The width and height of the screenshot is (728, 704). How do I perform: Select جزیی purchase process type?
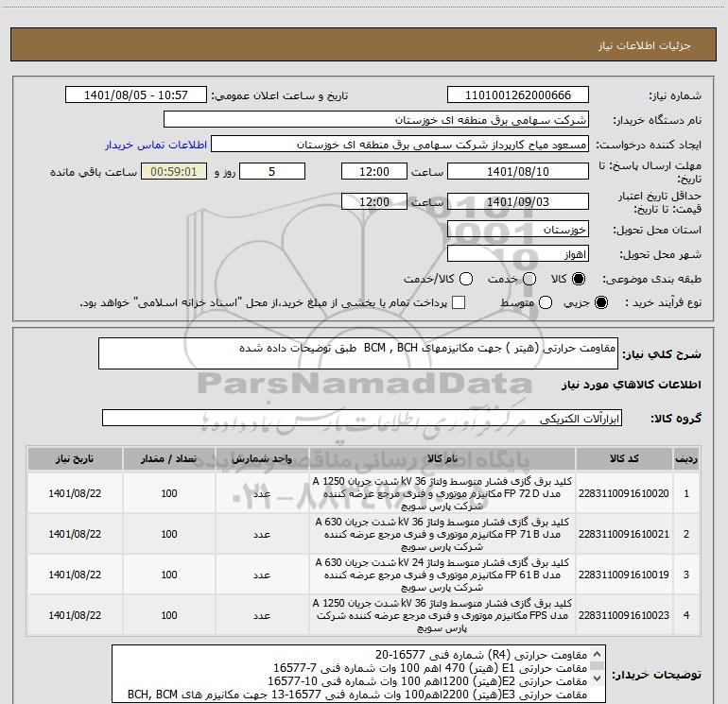tap(602, 303)
